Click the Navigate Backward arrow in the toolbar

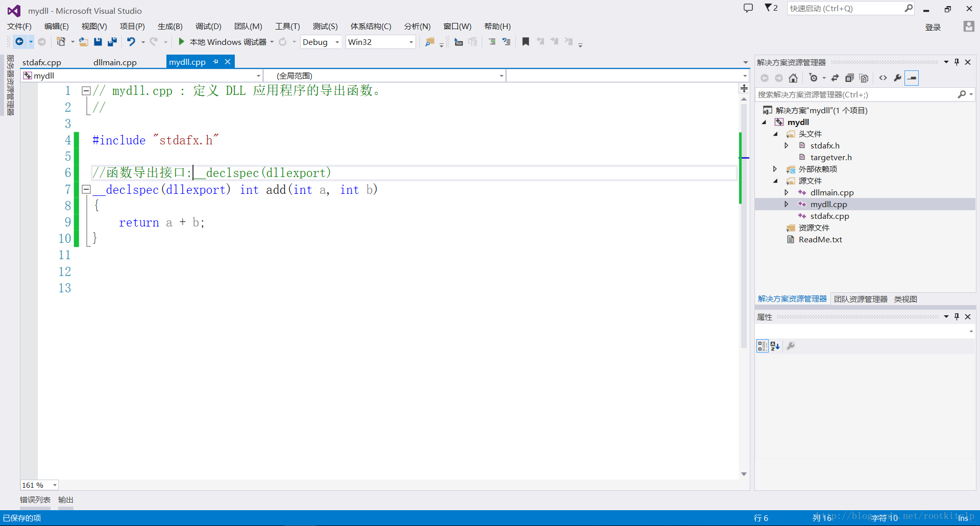coord(19,42)
